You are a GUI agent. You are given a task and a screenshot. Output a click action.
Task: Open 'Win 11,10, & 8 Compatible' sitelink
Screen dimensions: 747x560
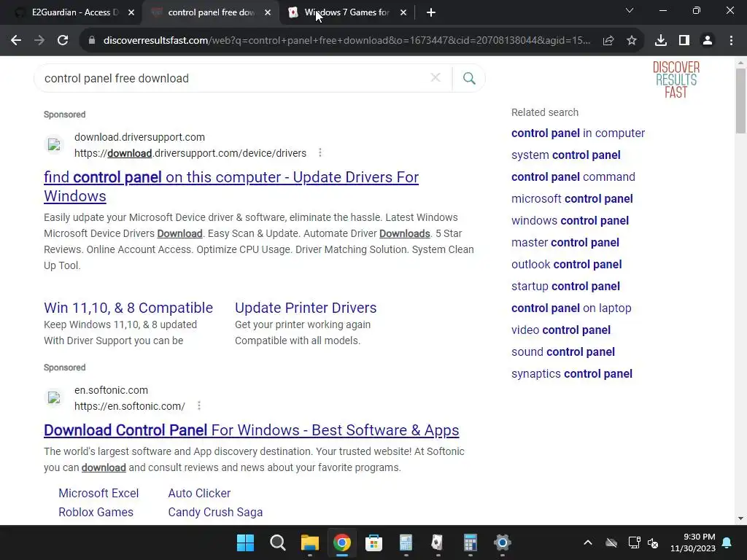(128, 308)
